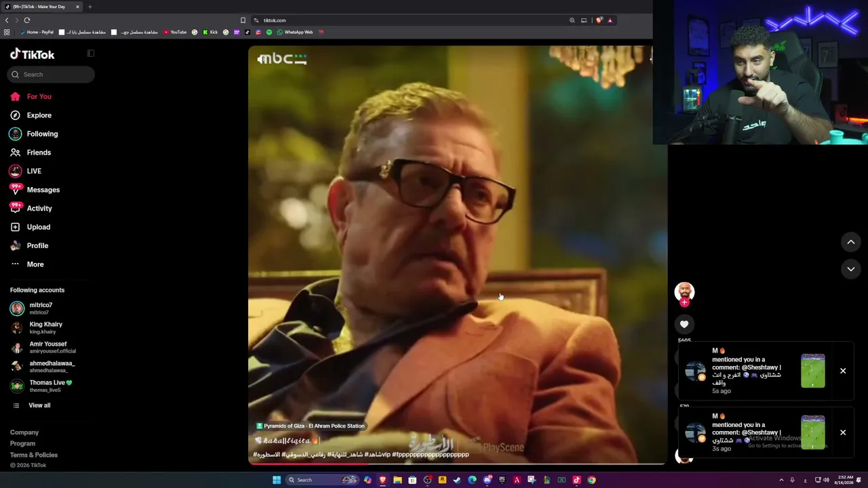This screenshot has width=868, height=488.
Task: Go to the previous video with the up chevron
Action: pyautogui.click(x=851, y=242)
